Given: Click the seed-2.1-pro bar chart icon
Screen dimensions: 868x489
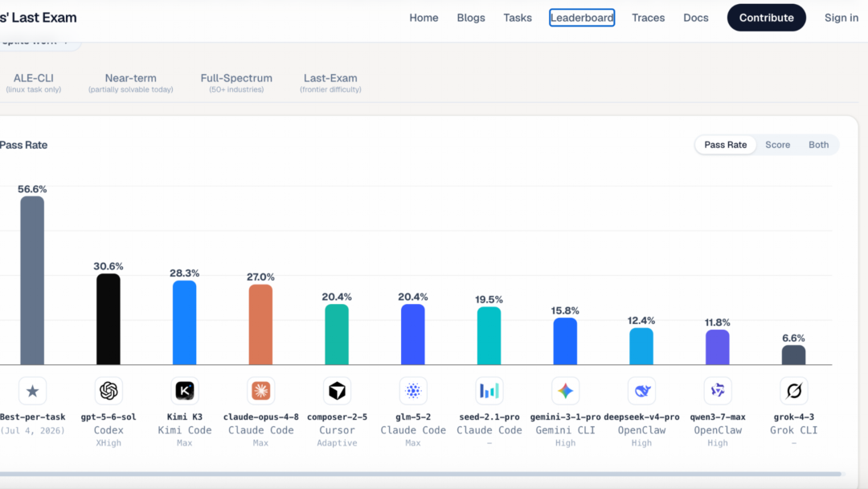Looking at the screenshot, I should tap(489, 391).
